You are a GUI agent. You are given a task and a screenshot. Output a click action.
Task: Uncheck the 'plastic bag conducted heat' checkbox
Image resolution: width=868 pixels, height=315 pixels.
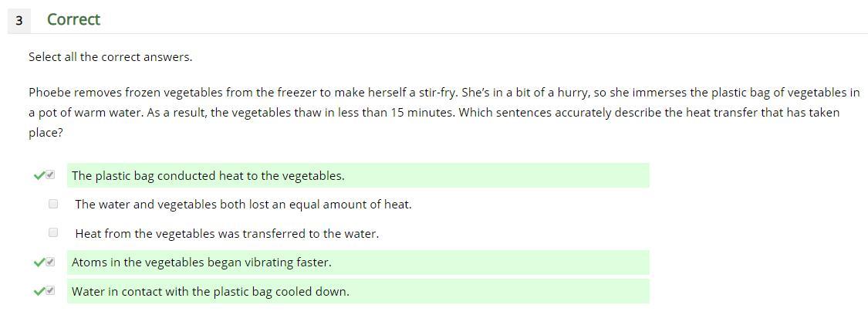click(x=51, y=175)
